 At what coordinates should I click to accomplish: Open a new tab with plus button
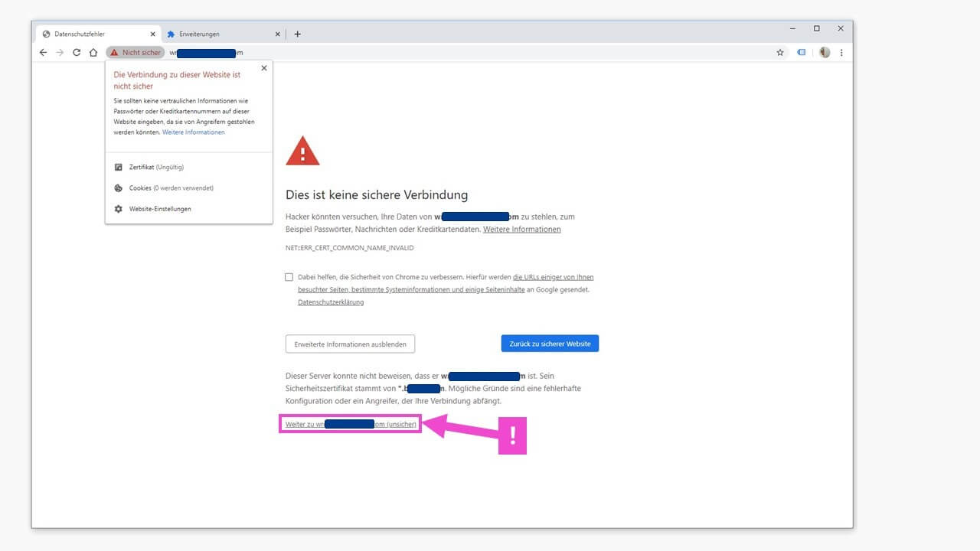298,34
